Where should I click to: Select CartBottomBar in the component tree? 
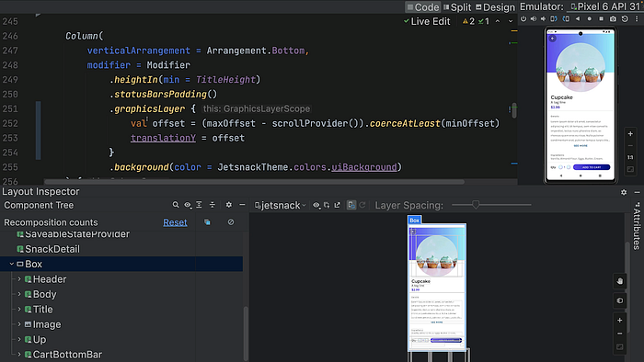[67, 355]
